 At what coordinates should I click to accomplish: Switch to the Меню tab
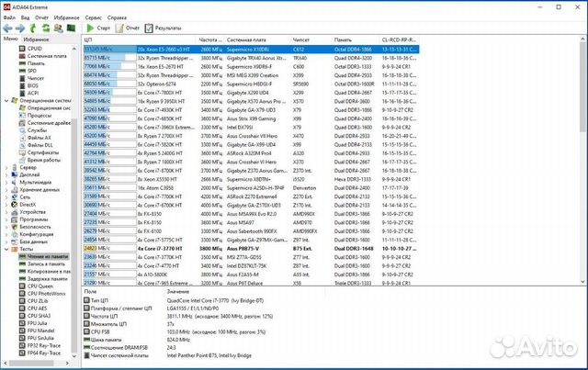click(x=10, y=39)
